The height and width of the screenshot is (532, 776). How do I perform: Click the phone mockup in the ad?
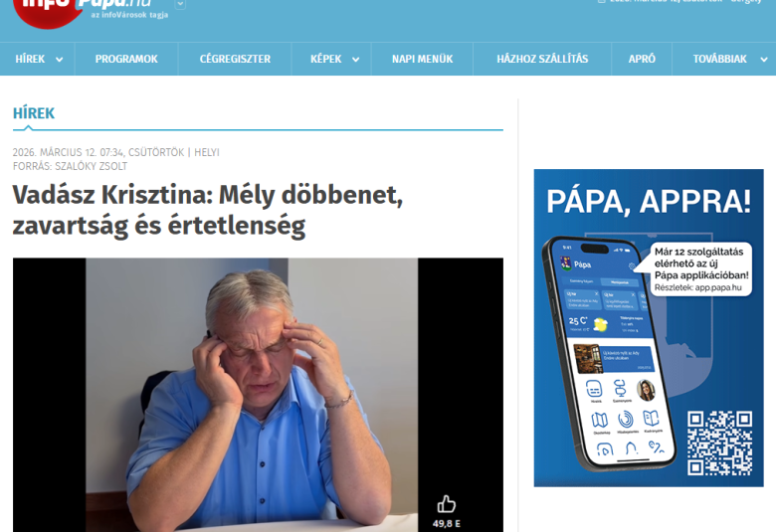(609, 353)
